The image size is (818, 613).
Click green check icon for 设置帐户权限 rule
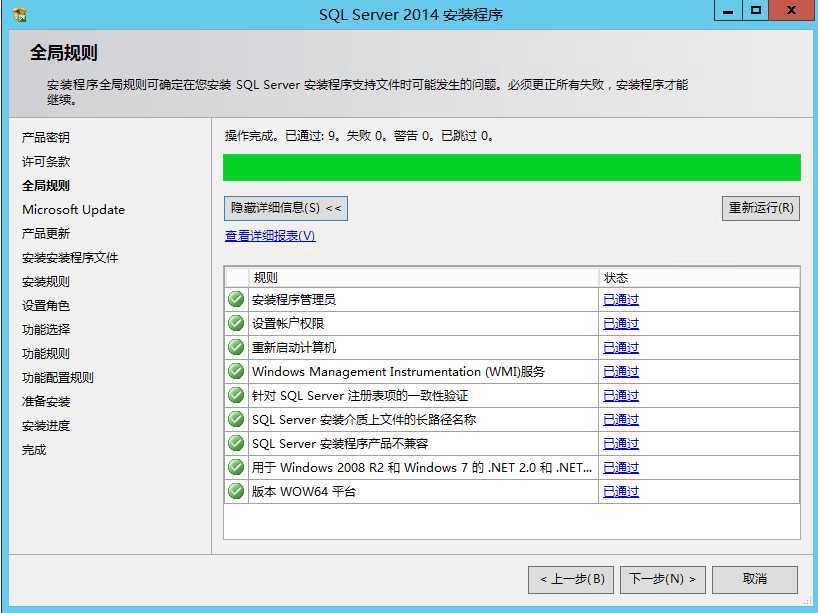(x=236, y=323)
